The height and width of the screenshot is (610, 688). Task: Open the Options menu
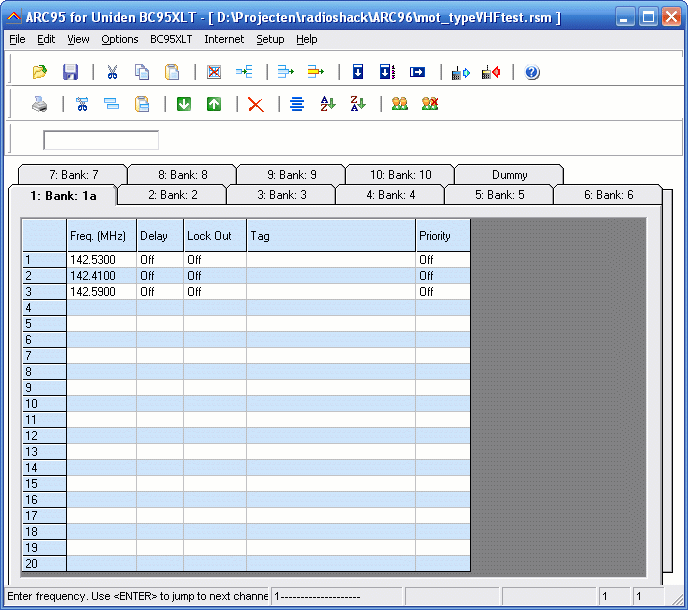point(120,39)
